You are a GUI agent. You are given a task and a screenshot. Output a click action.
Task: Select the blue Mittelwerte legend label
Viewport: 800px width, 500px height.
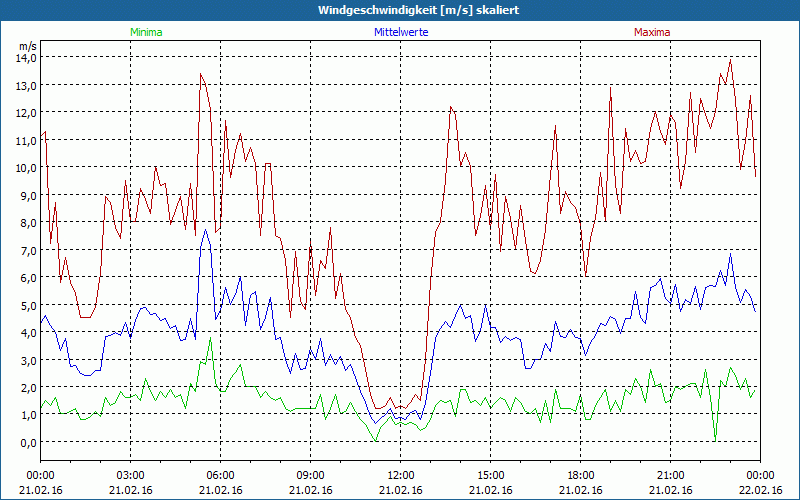click(x=401, y=32)
